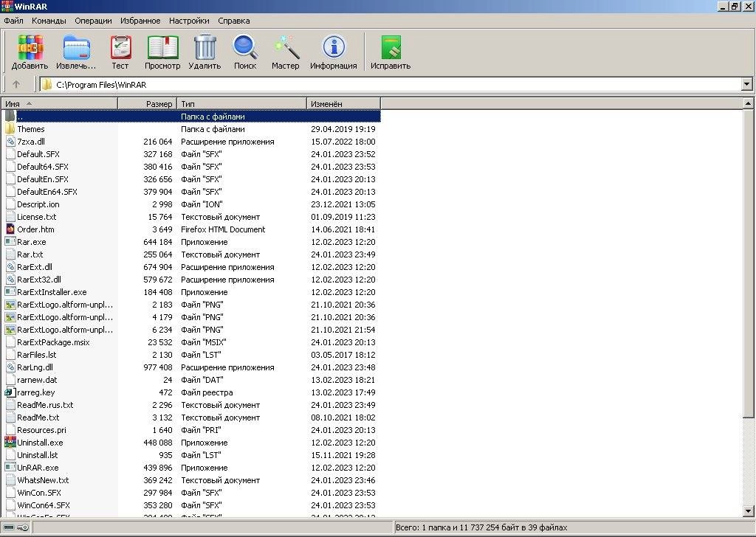This screenshot has height=537, width=756.
Task: Click the Добавить (Add) toolbar icon
Action: [30, 48]
